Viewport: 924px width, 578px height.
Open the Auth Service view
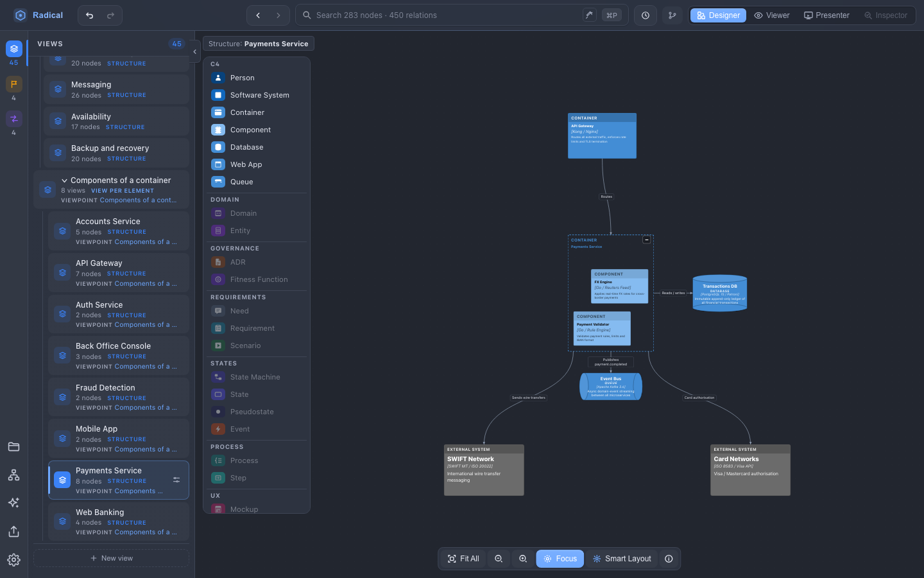click(x=119, y=315)
